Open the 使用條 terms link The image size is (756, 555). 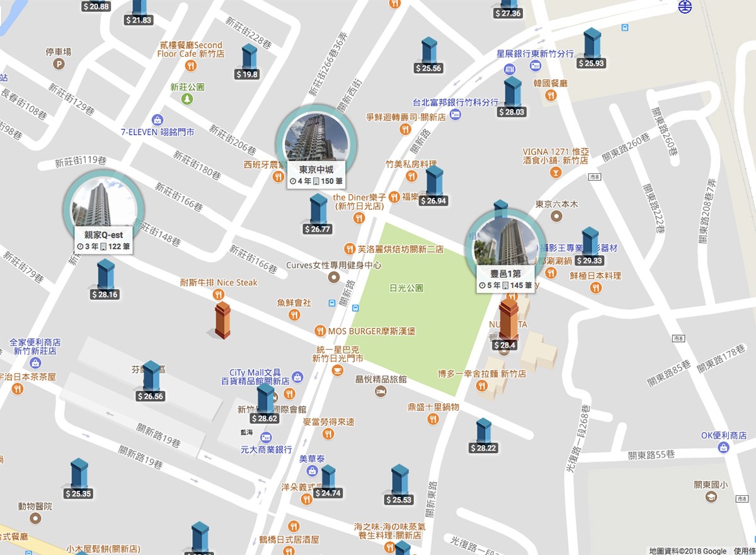click(x=745, y=551)
